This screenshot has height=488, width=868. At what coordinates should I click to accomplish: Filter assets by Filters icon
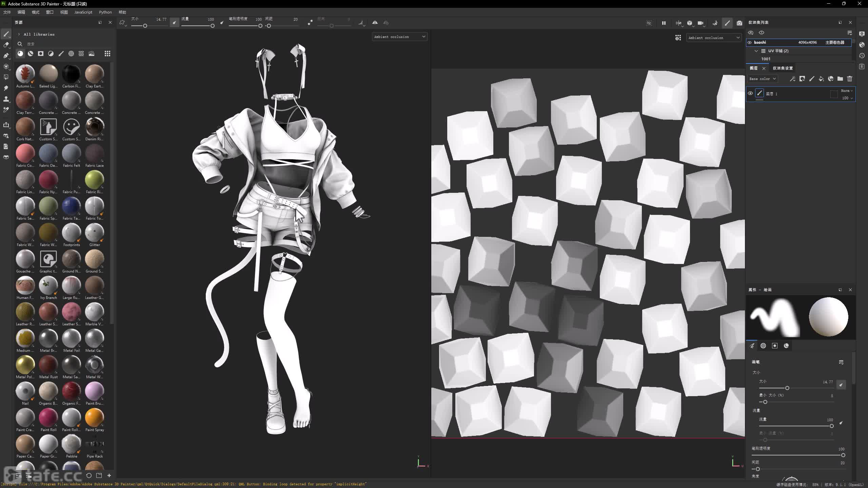click(x=51, y=54)
